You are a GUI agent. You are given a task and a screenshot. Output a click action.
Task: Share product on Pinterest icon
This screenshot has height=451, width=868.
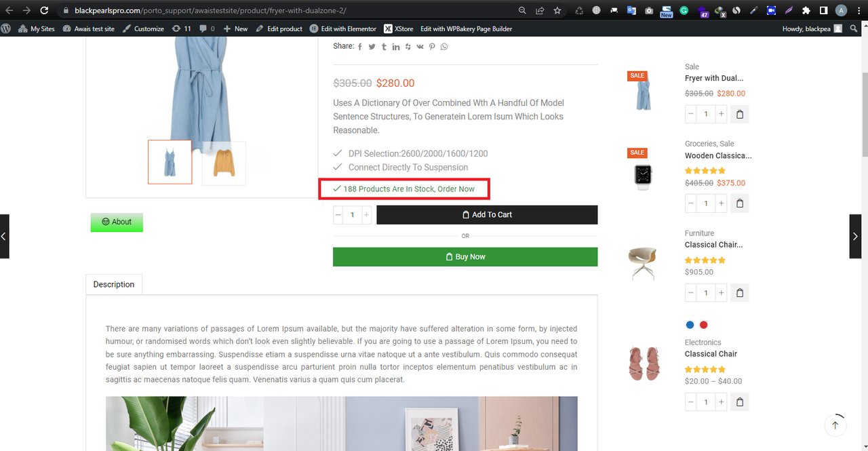(x=432, y=47)
